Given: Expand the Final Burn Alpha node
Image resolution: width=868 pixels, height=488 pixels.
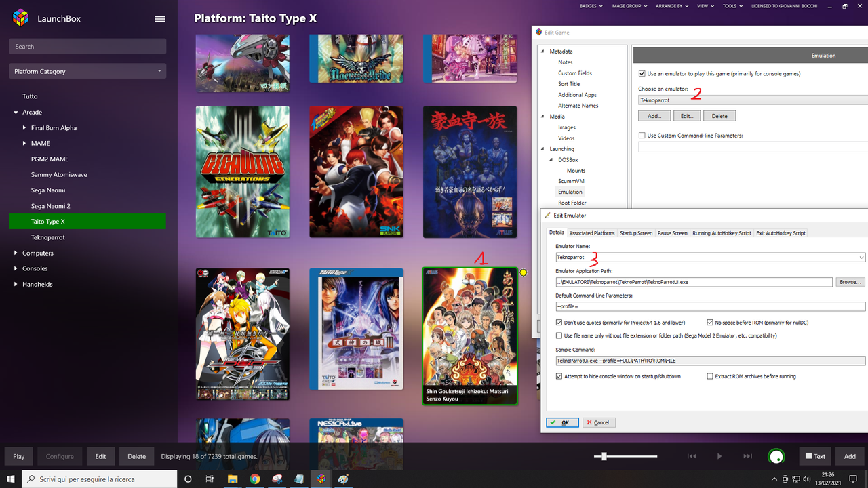Looking at the screenshot, I should pyautogui.click(x=24, y=128).
